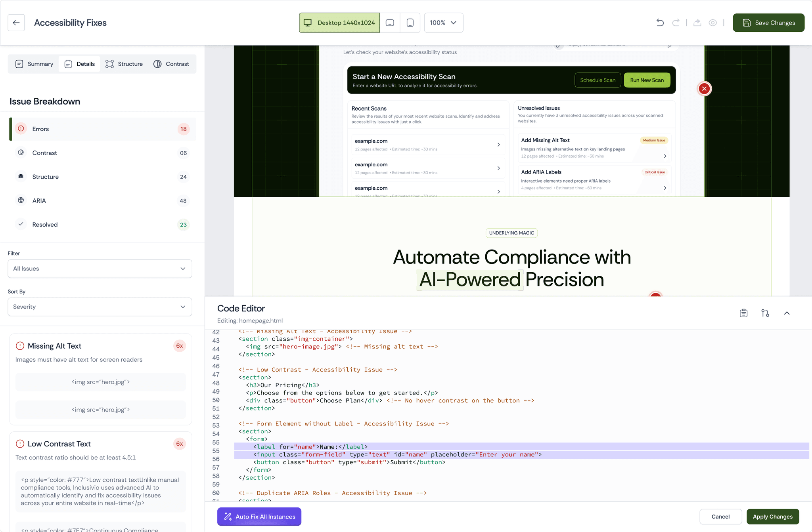Select Contrast row in Issue Breakdown

click(103, 153)
